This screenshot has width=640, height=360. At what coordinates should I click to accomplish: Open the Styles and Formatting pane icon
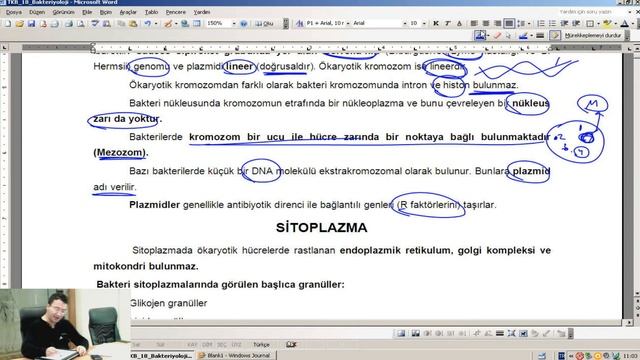299,24
